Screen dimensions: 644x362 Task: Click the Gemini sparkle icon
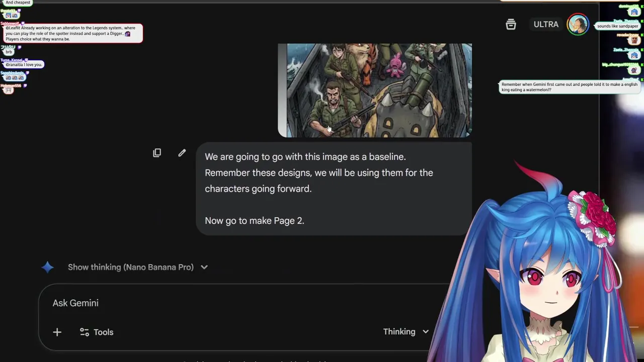point(48,267)
